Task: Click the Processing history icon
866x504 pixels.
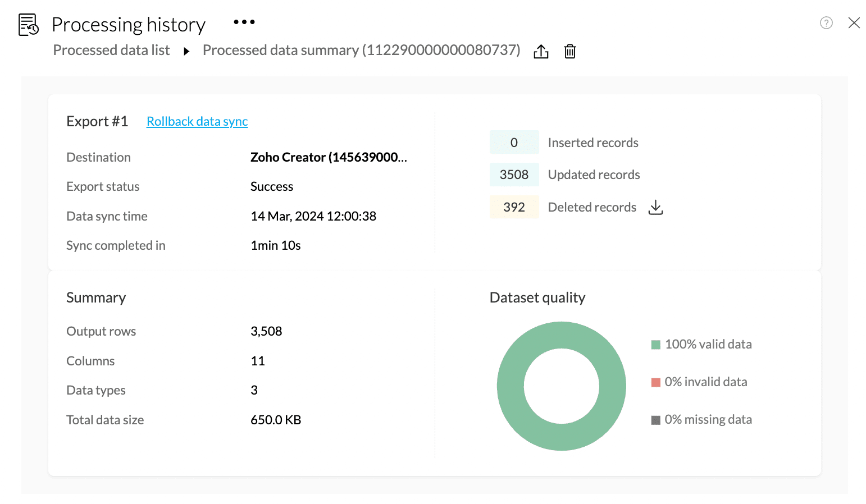Action: point(28,25)
